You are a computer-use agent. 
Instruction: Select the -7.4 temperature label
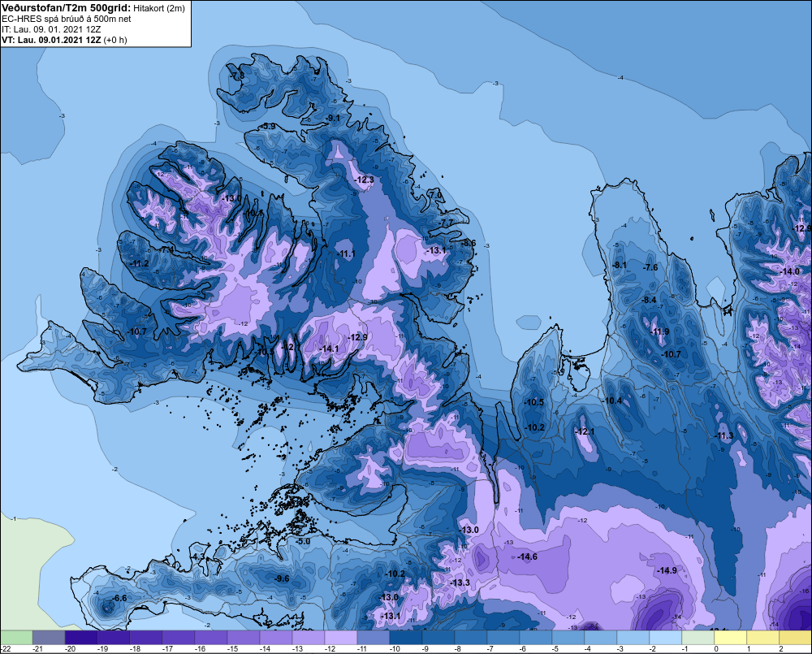(166, 249)
